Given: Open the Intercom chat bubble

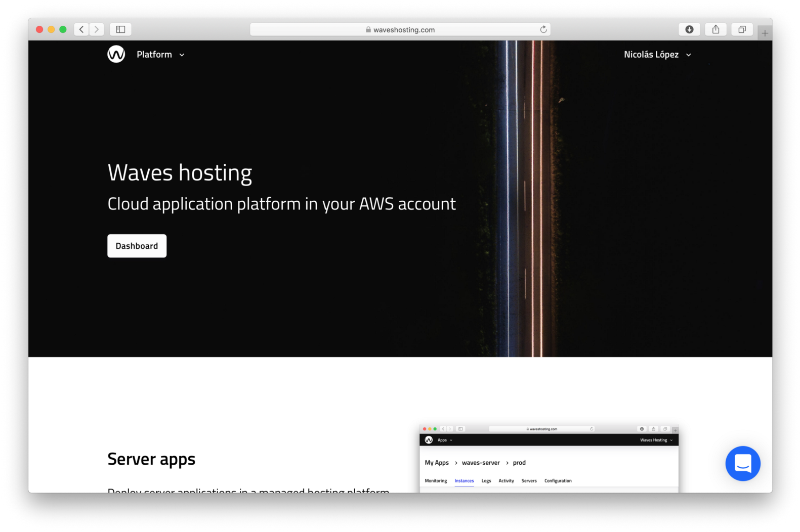Looking at the screenshot, I should click(742, 463).
